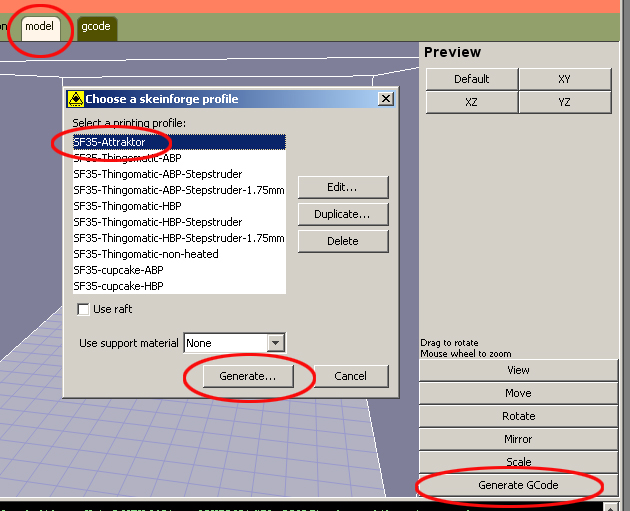The height and width of the screenshot is (511, 630).
Task: Switch to the model tab
Action: pos(40,26)
